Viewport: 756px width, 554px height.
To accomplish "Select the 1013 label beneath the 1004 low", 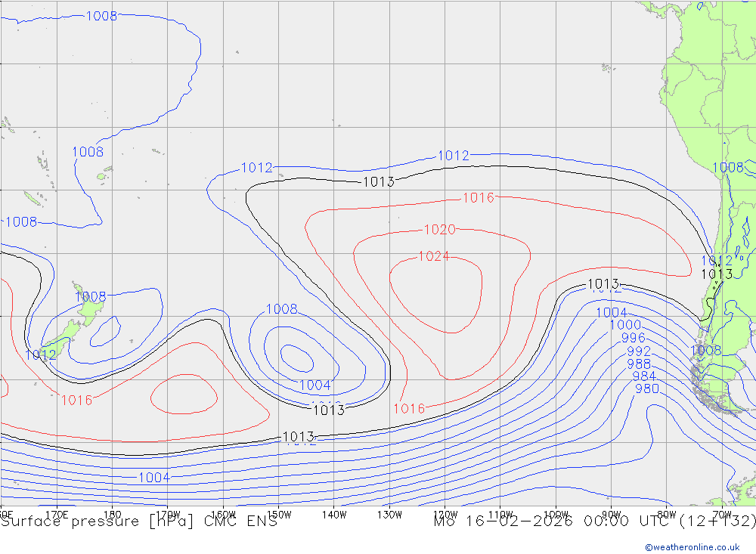I will pyautogui.click(x=329, y=410).
